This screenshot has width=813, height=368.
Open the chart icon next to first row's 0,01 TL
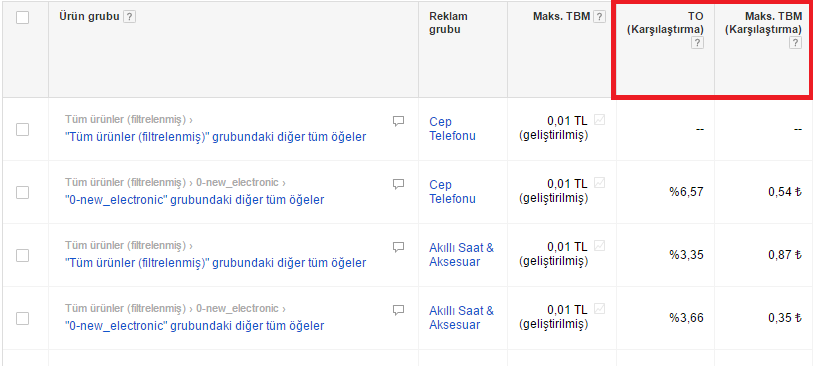(x=599, y=120)
